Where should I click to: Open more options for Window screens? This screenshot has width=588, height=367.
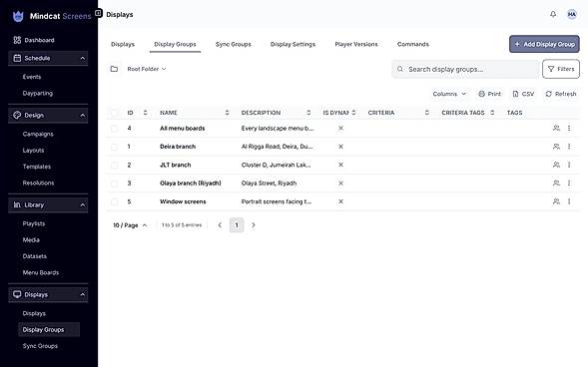click(569, 201)
